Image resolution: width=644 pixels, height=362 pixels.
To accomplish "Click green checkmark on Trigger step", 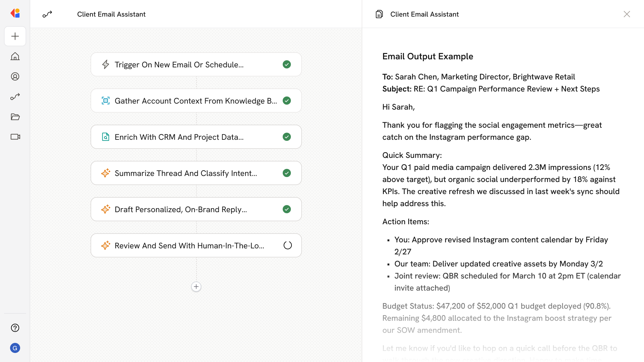I will coord(287,64).
